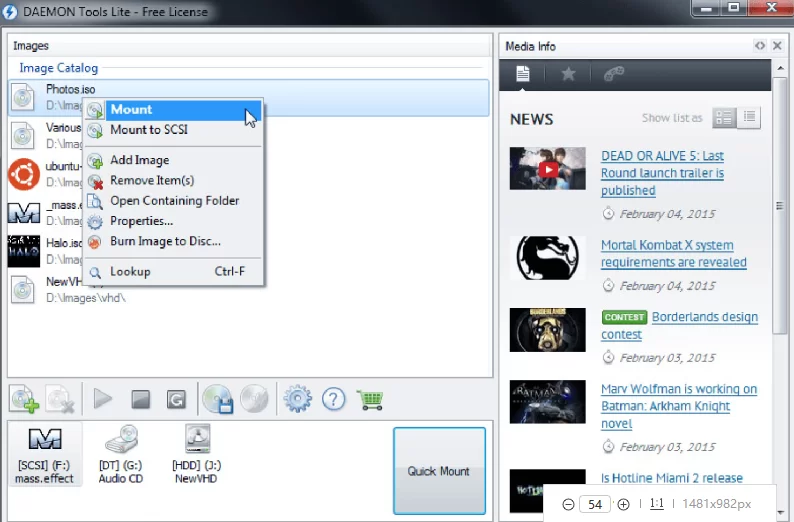The image size is (794, 522).
Task: Click the Make Disc Image icon
Action: point(218,399)
